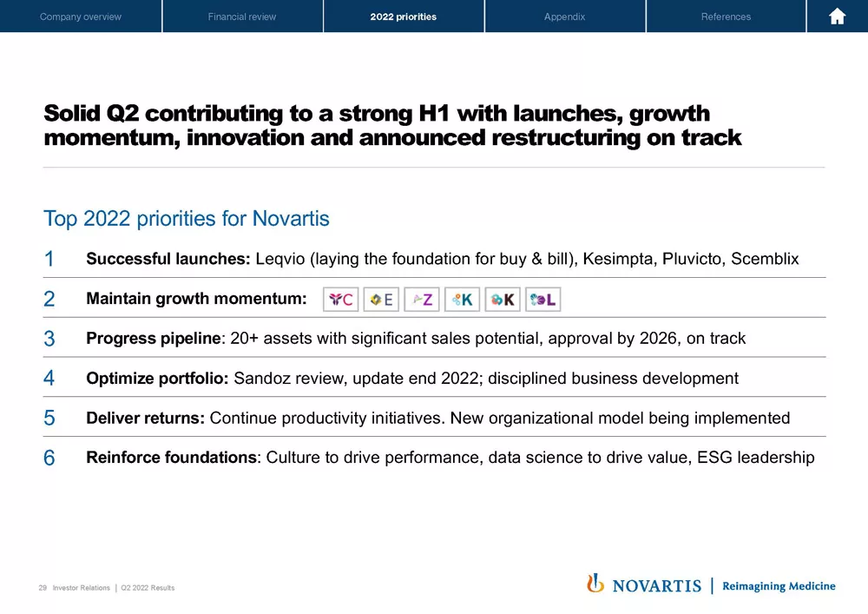Select the purple L brand icon

(x=543, y=300)
